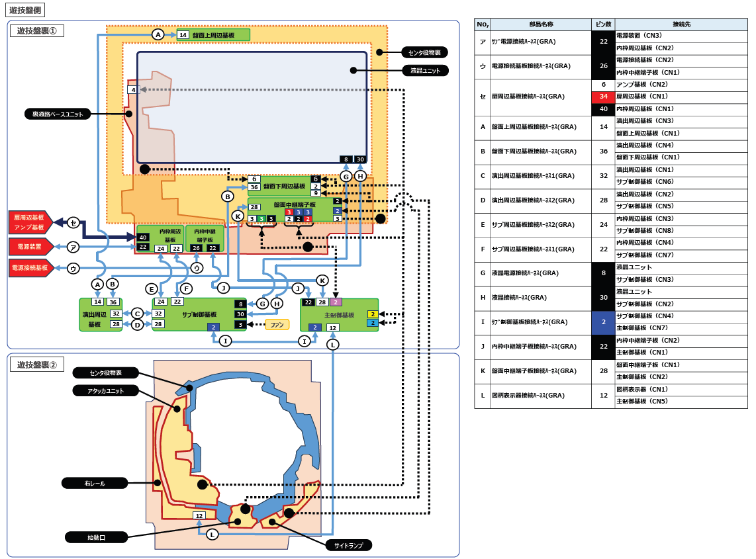Select the 演出周辺基板 block
756x559 pixels.
100,315
